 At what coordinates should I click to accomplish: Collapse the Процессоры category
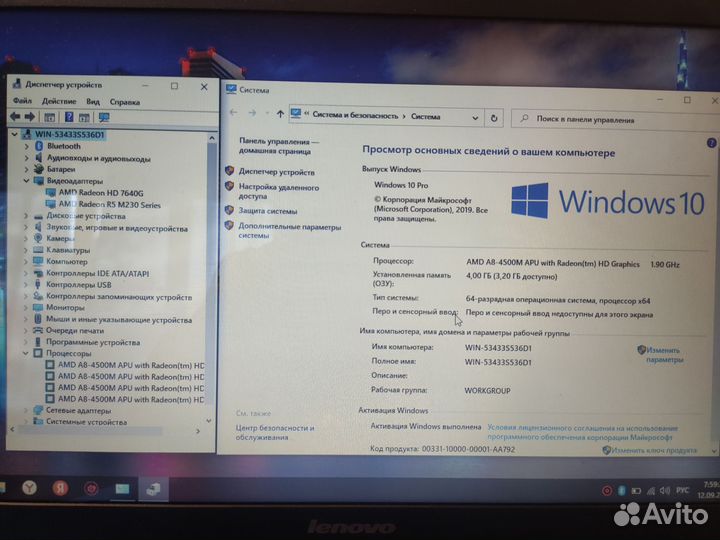click(x=25, y=353)
